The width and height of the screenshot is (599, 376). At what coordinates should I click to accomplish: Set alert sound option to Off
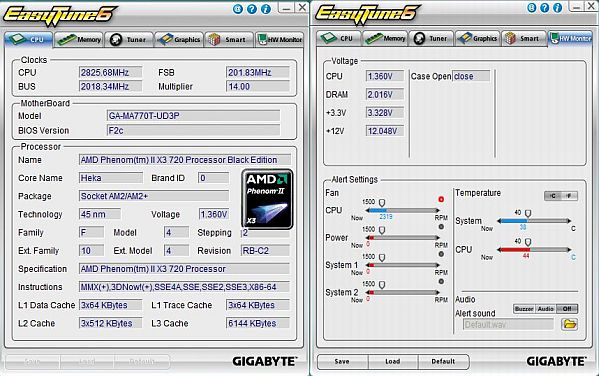point(567,308)
